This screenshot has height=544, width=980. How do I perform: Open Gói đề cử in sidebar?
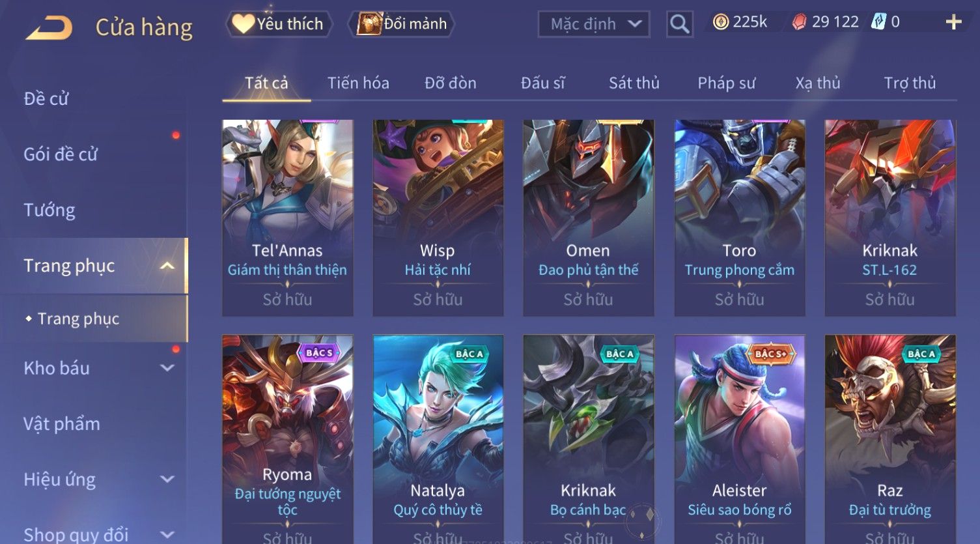tap(61, 154)
